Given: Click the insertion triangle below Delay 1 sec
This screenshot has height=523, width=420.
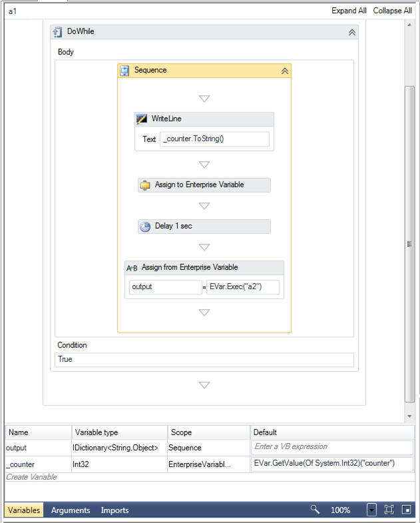Looking at the screenshot, I should click(204, 247).
